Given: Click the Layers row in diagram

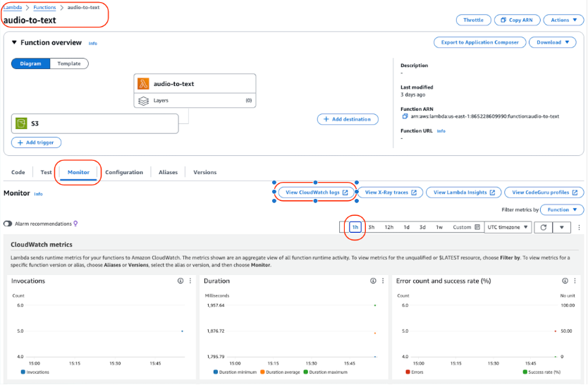Looking at the screenshot, I should coord(195,100).
